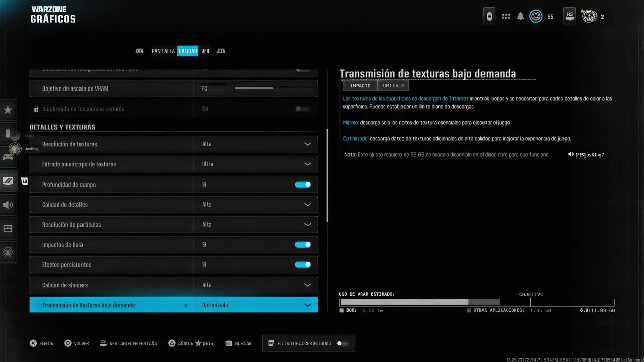Enable the Filtro de accesibilidad toggle
The image size is (644, 362).
343,343
